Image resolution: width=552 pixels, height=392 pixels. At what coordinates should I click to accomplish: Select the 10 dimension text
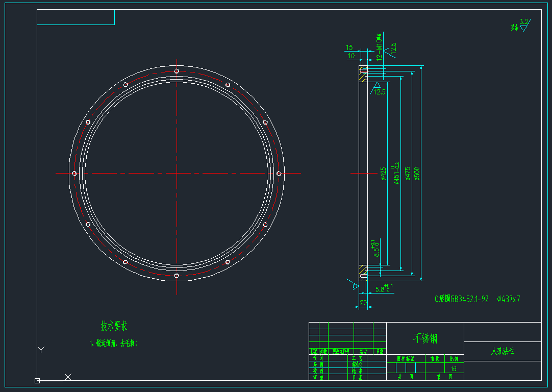click(352, 56)
